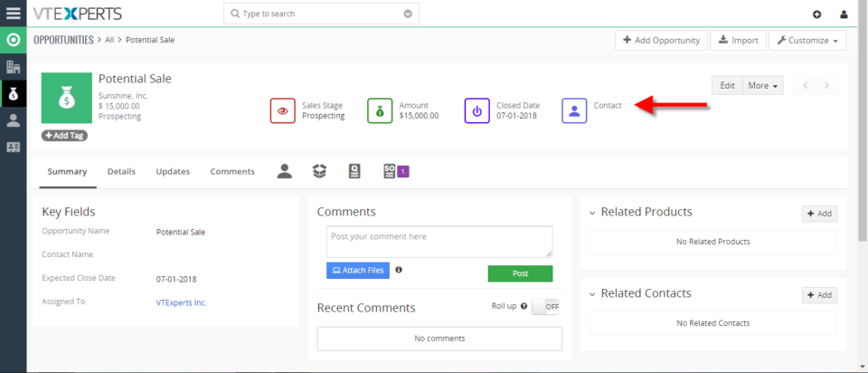The image size is (868, 373).
Task: Switch to the Details tab
Action: tap(121, 172)
